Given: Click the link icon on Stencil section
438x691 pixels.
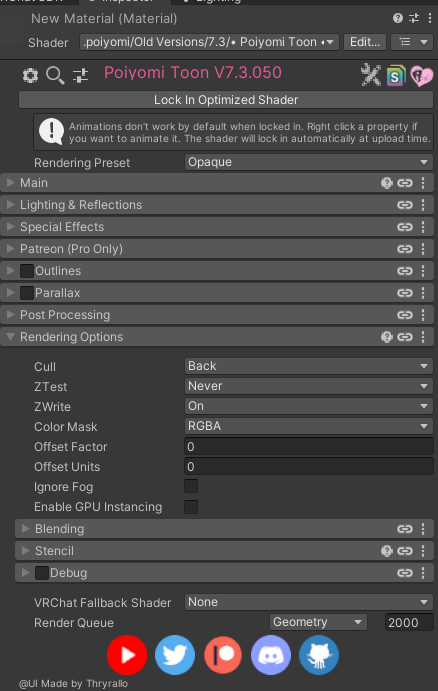Looking at the screenshot, I should (405, 551).
